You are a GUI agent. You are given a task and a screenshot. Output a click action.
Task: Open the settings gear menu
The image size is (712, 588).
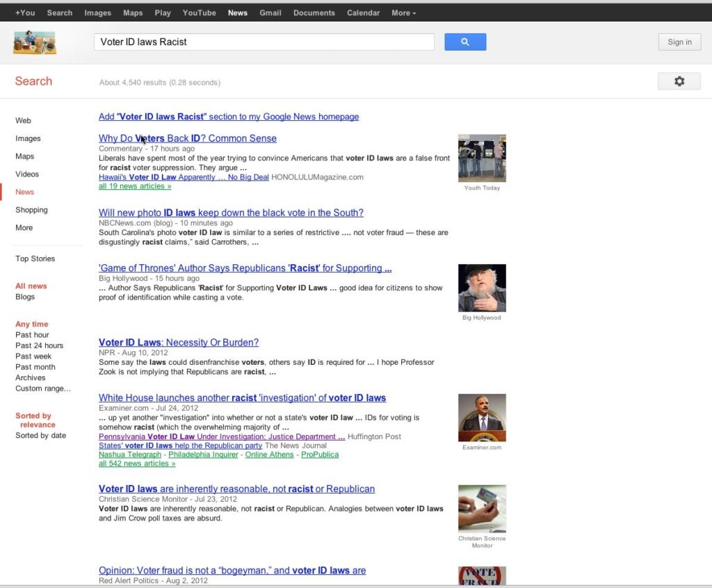point(679,81)
